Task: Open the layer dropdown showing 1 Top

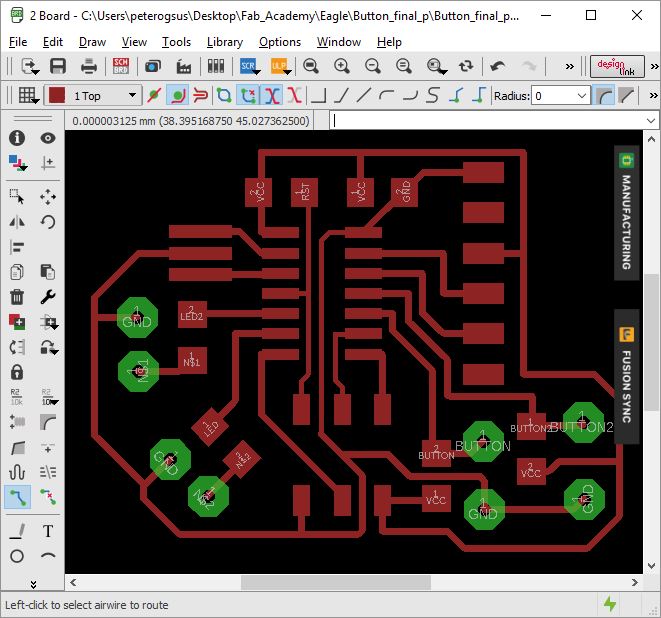Action: (132, 96)
